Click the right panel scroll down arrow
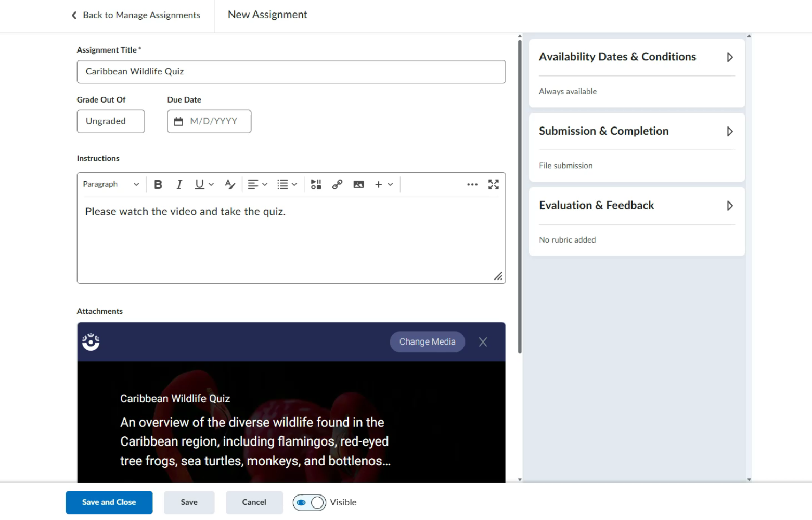The height and width of the screenshot is (520, 812). coord(749,479)
